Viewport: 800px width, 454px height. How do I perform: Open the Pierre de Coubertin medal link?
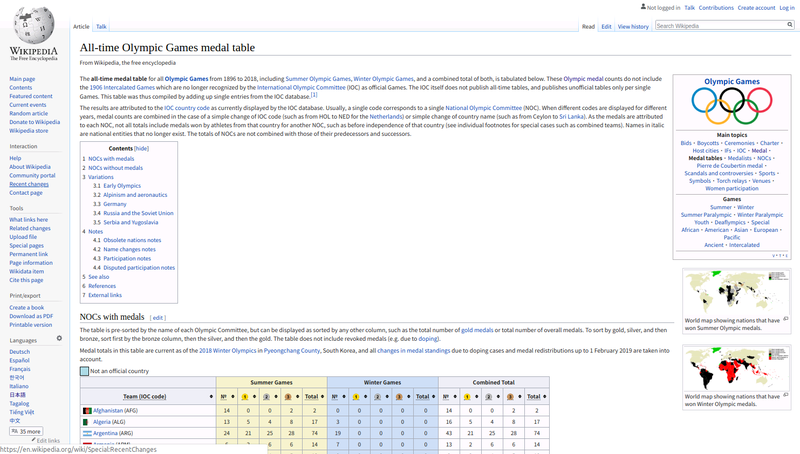click(730, 166)
